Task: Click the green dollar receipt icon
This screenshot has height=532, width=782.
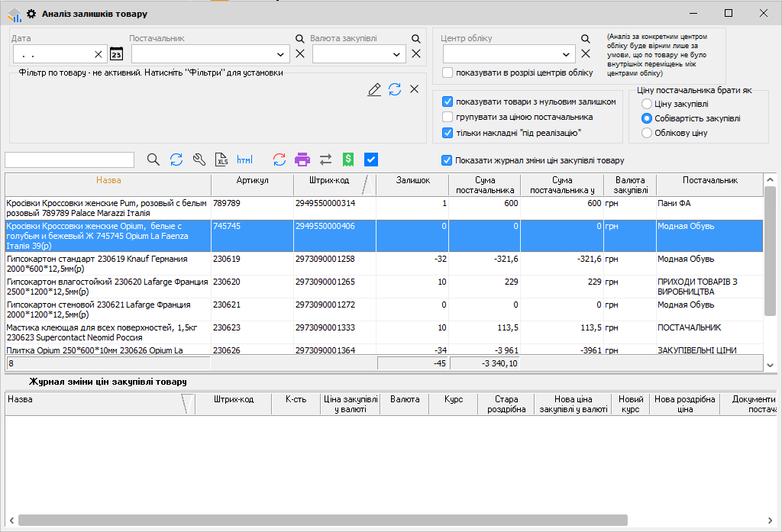Action: (348, 160)
